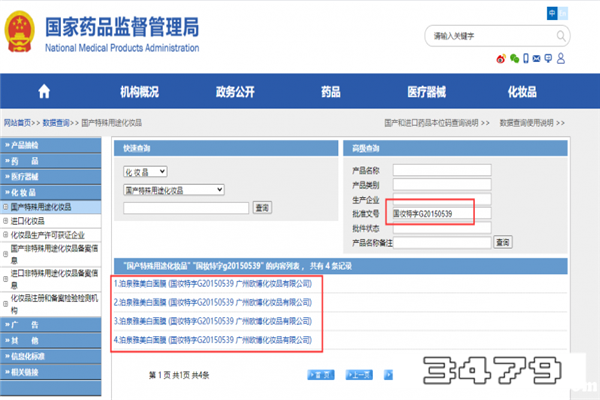Click 查询 button in quick search
Viewport: 600px width, 400px height.
tap(262, 207)
